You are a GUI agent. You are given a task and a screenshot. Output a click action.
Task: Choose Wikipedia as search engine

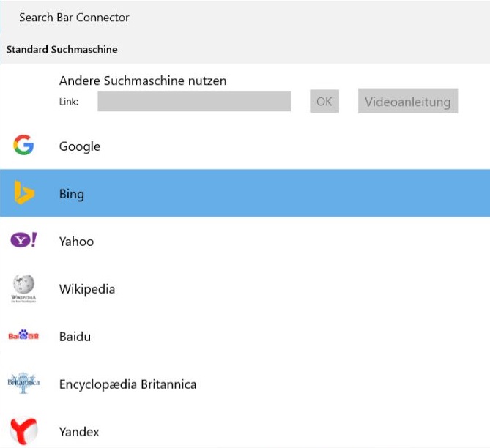click(x=245, y=288)
